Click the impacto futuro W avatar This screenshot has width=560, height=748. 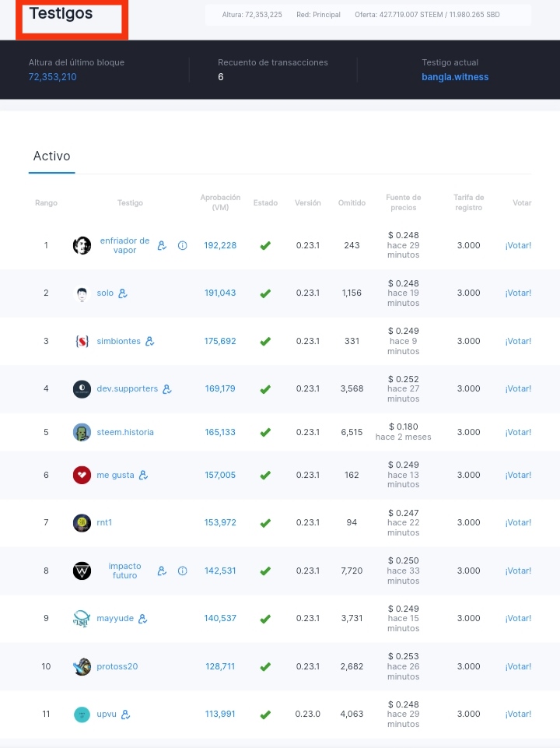pos(82,571)
